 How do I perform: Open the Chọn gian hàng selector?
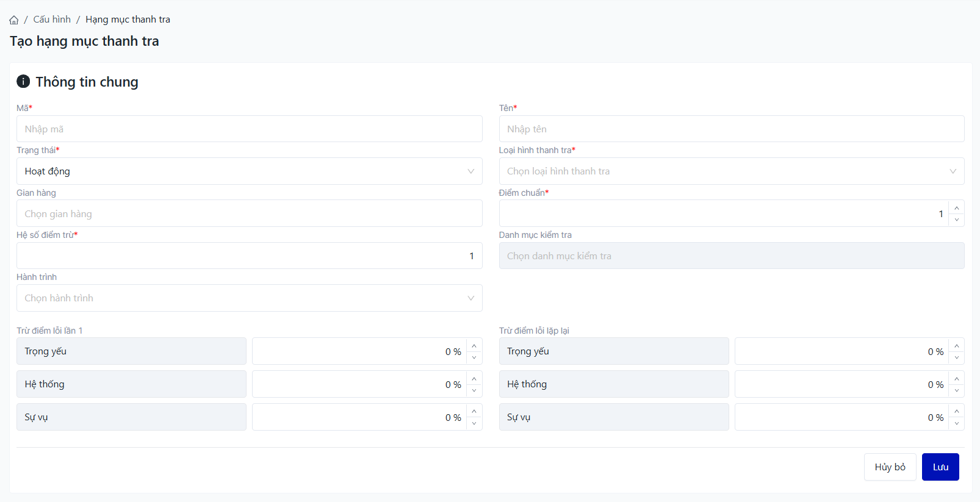point(249,214)
